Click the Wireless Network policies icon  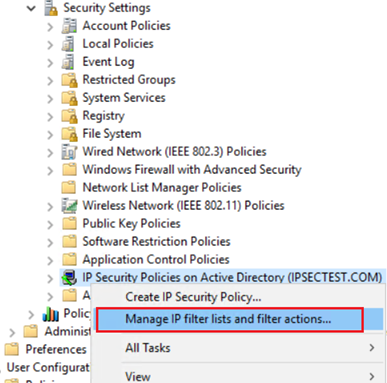69,206
